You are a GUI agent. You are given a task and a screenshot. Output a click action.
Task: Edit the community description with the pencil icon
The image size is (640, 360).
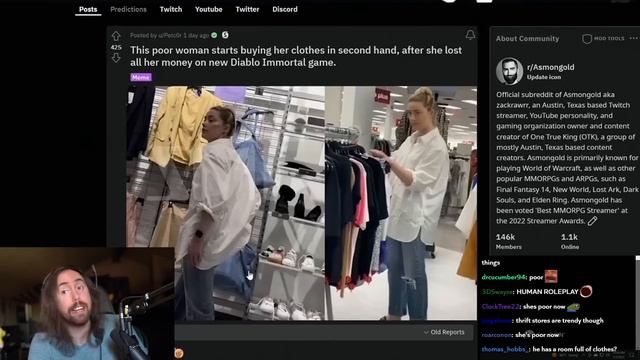click(592, 221)
